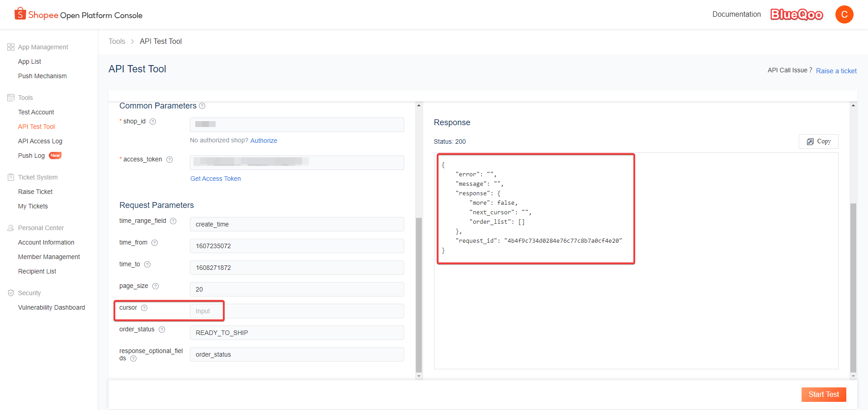Click help icon next to page_size
Viewport: 868px width, 410px height.
pos(156,286)
